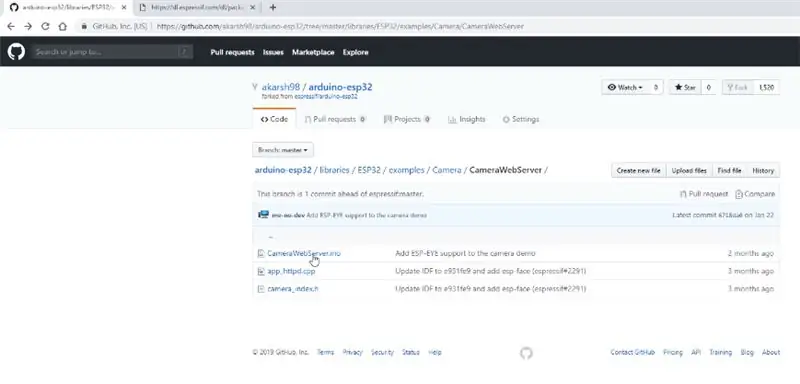The width and height of the screenshot is (800, 384).
Task: Open footer Privacy link
Action: click(353, 352)
